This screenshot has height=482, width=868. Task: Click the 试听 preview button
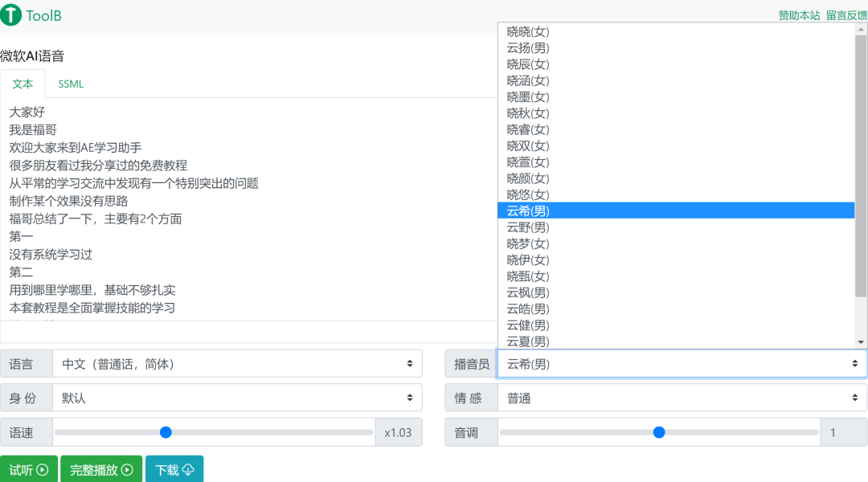29,469
